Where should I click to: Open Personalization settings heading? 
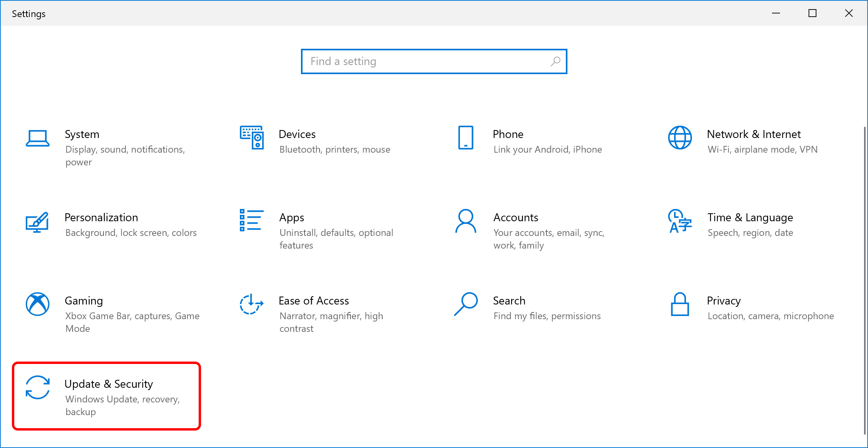click(102, 218)
